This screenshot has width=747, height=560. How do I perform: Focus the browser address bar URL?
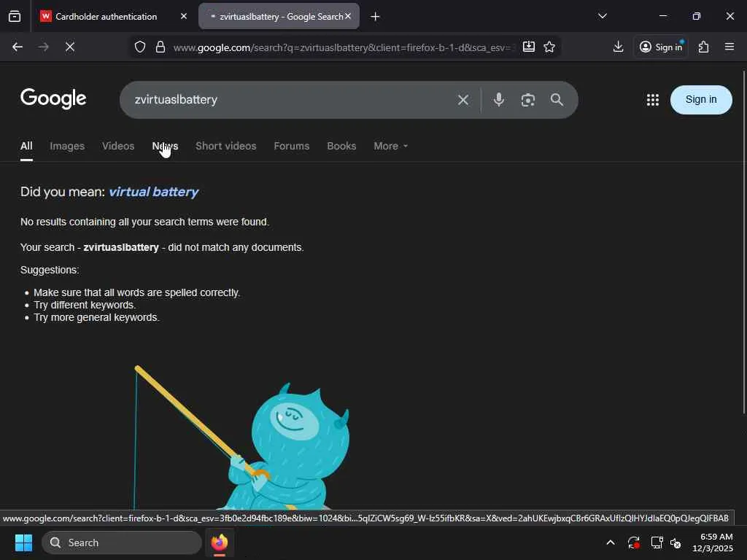(342, 47)
